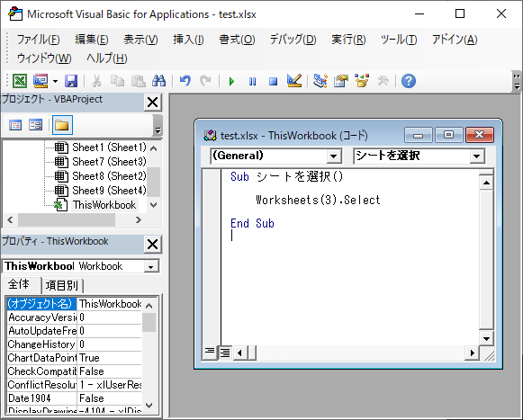The height and width of the screenshot is (420, 523).
Task: Expand the toolbar options chevron at far right
Action: 517,82
